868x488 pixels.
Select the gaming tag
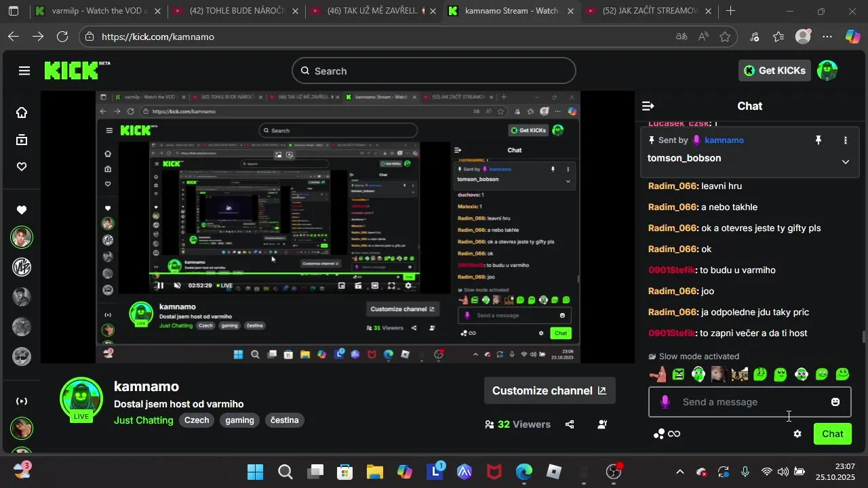239,420
